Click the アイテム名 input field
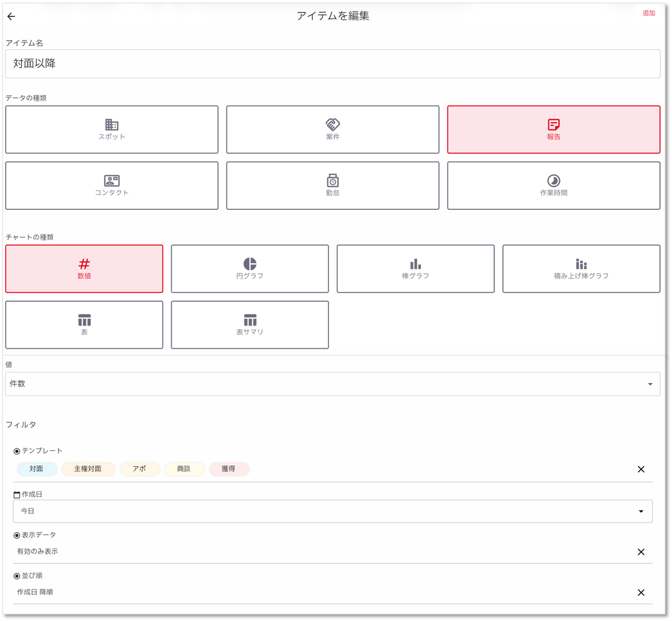 point(332,64)
